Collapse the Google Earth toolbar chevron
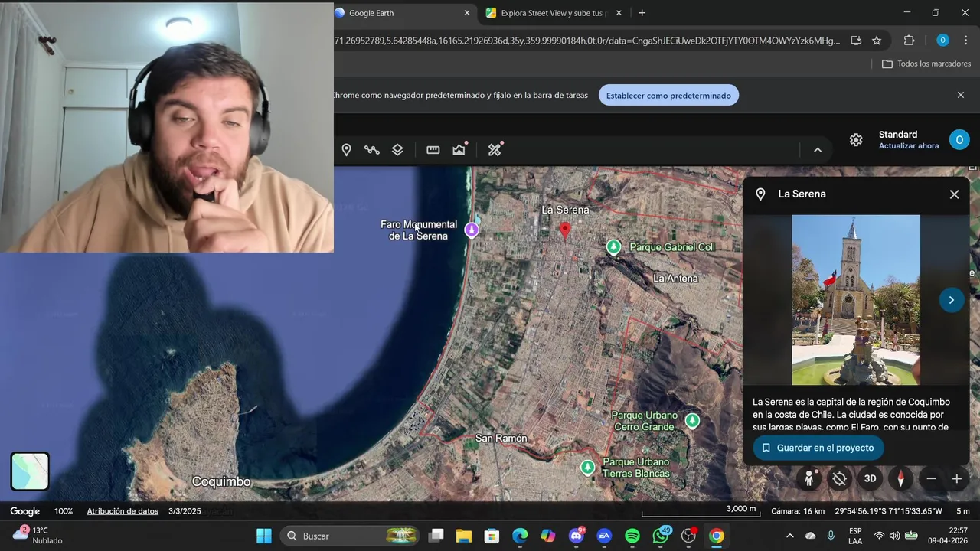980x551 pixels. 818,150
